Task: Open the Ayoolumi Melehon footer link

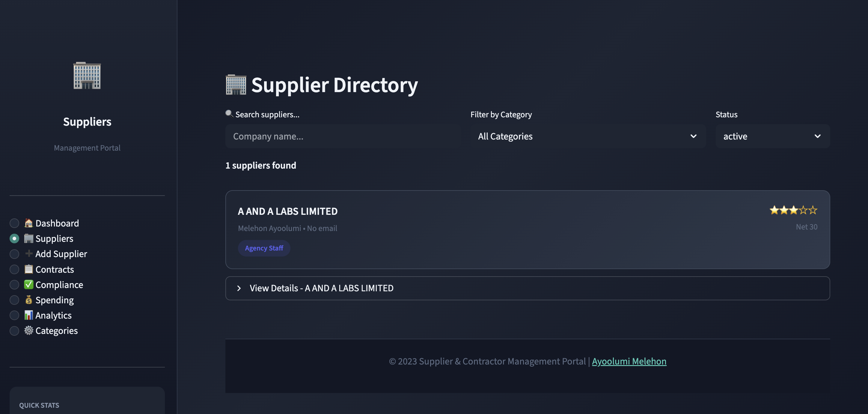Action: 629,361
